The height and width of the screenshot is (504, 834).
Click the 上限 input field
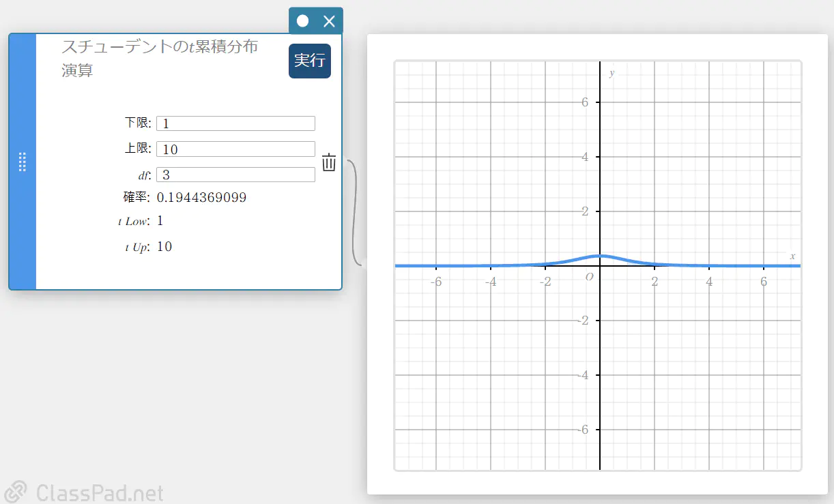pos(235,149)
